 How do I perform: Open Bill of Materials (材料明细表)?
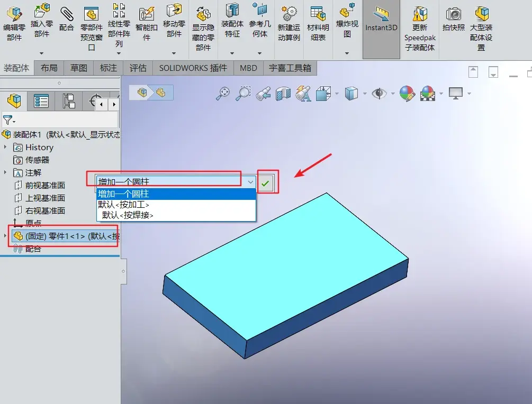pos(318,23)
